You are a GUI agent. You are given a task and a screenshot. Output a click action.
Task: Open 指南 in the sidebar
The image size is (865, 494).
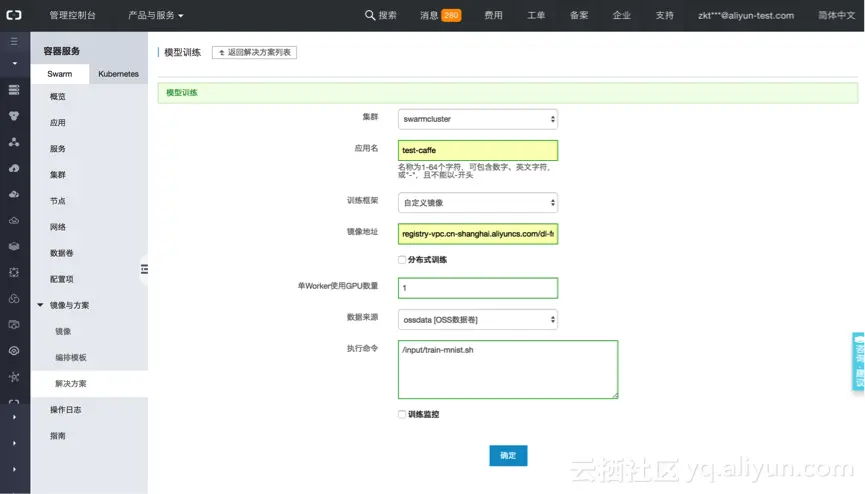[x=57, y=435]
